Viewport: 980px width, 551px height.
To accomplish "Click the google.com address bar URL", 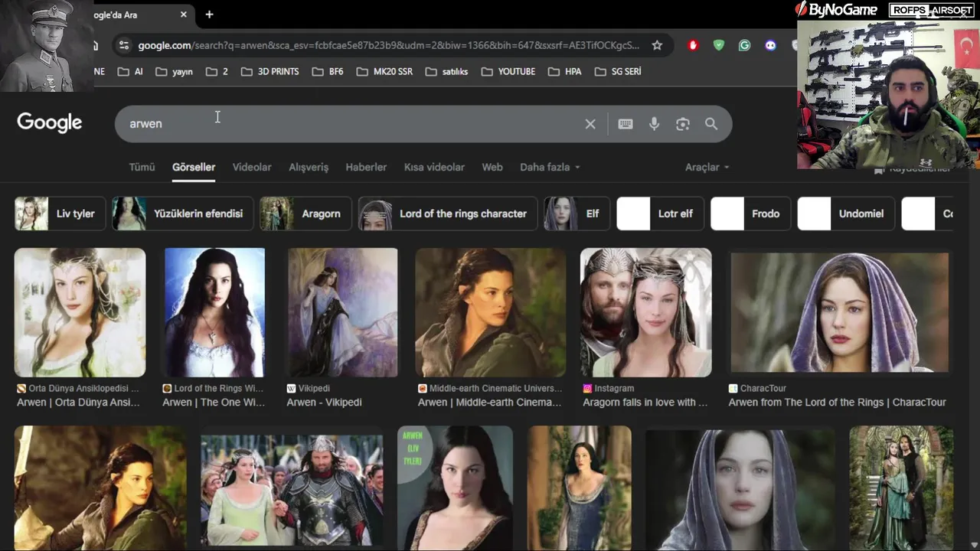I will click(388, 45).
